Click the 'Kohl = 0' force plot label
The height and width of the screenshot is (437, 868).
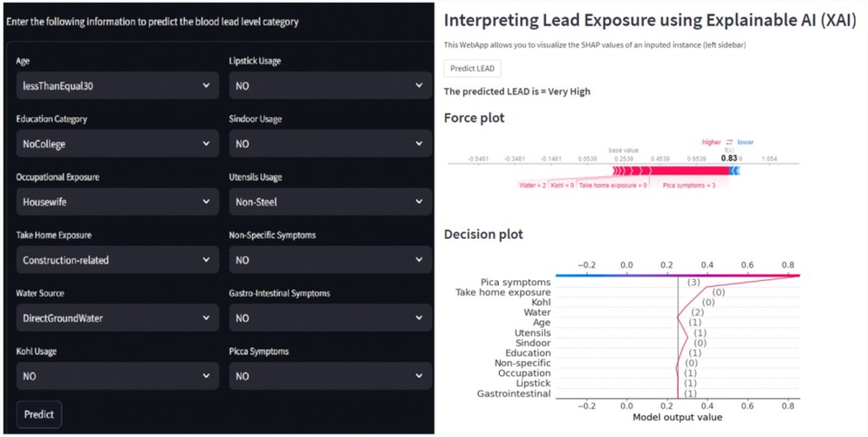563,185
